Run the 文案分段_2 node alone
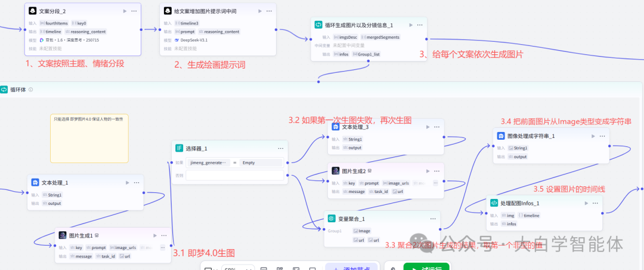 (125, 11)
